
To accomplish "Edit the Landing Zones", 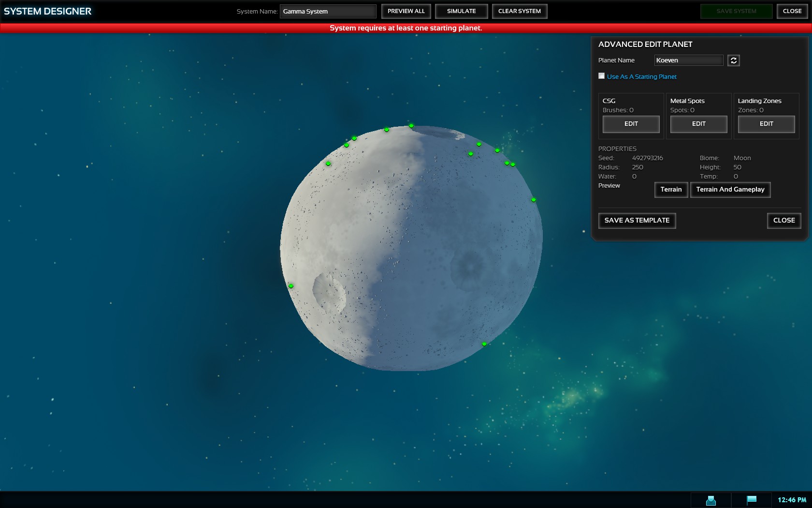I will click(x=766, y=124).
